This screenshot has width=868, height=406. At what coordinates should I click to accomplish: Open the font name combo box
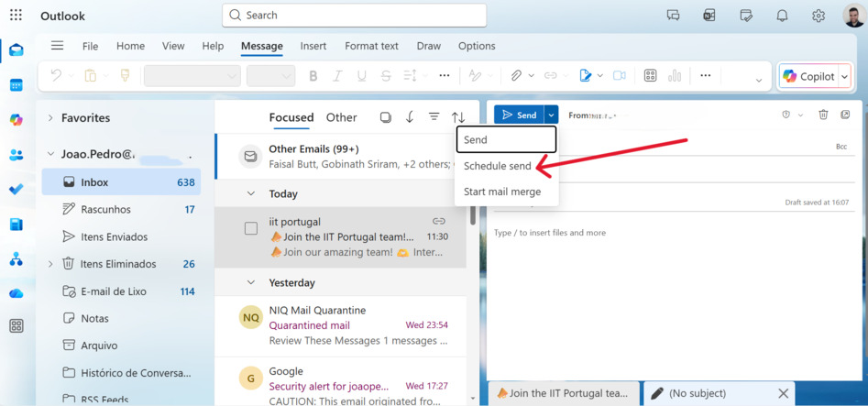(192, 76)
